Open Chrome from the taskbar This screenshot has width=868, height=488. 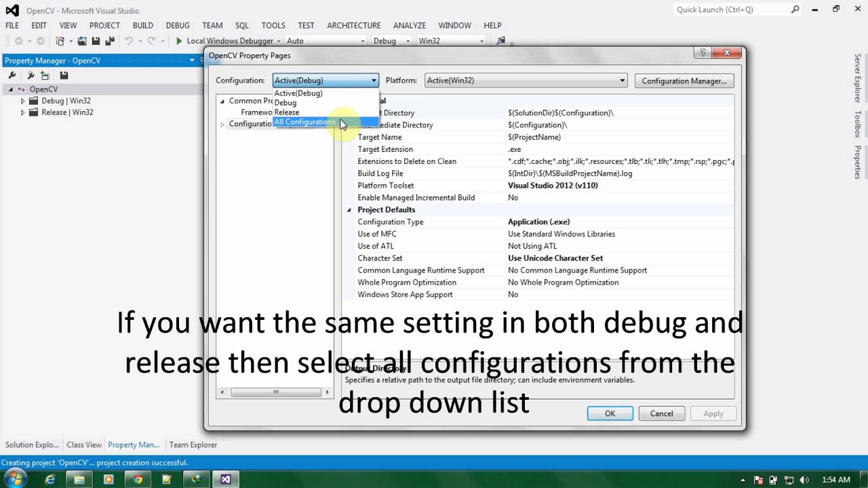click(138, 479)
